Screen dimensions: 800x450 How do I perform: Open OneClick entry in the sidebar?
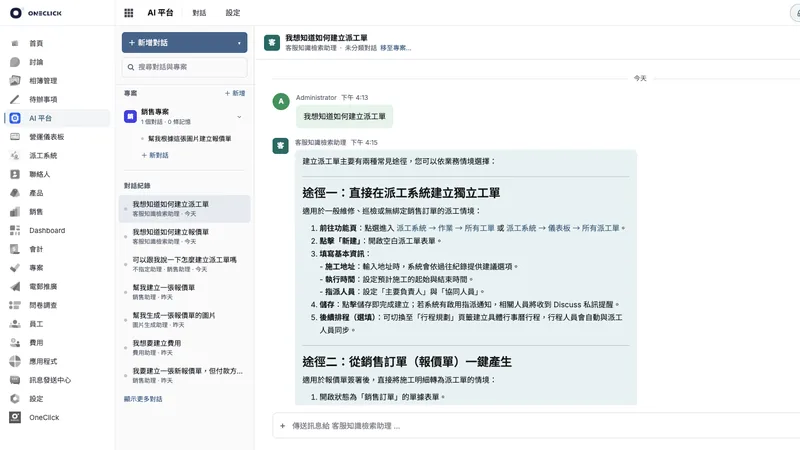pyautogui.click(x=44, y=417)
